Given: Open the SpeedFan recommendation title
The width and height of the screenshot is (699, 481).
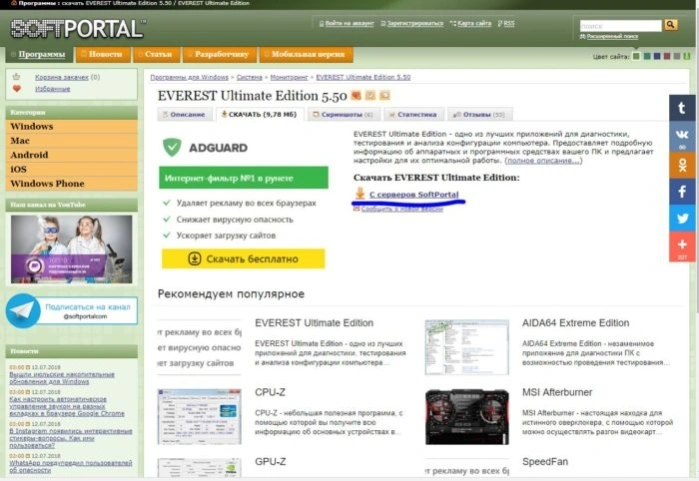Looking at the screenshot, I should click(545, 462).
